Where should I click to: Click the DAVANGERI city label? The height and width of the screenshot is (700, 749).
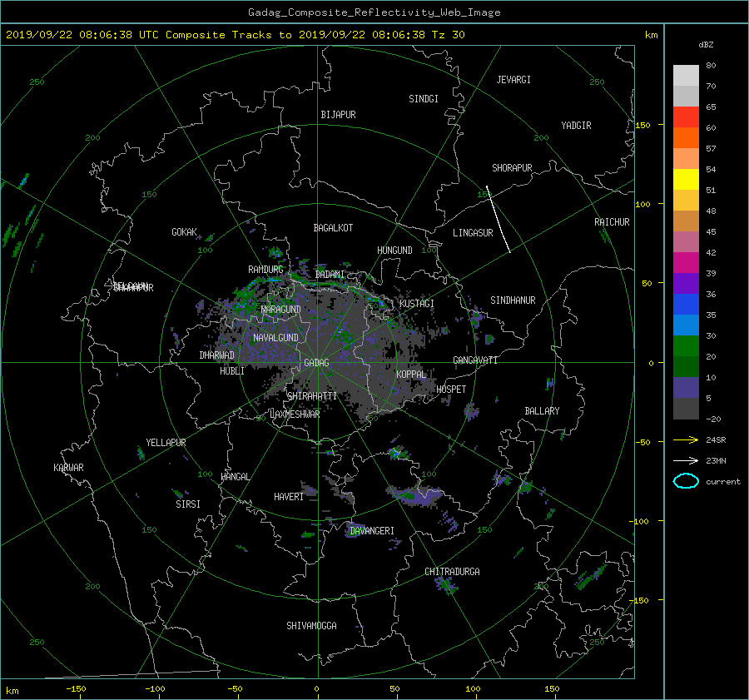click(372, 531)
